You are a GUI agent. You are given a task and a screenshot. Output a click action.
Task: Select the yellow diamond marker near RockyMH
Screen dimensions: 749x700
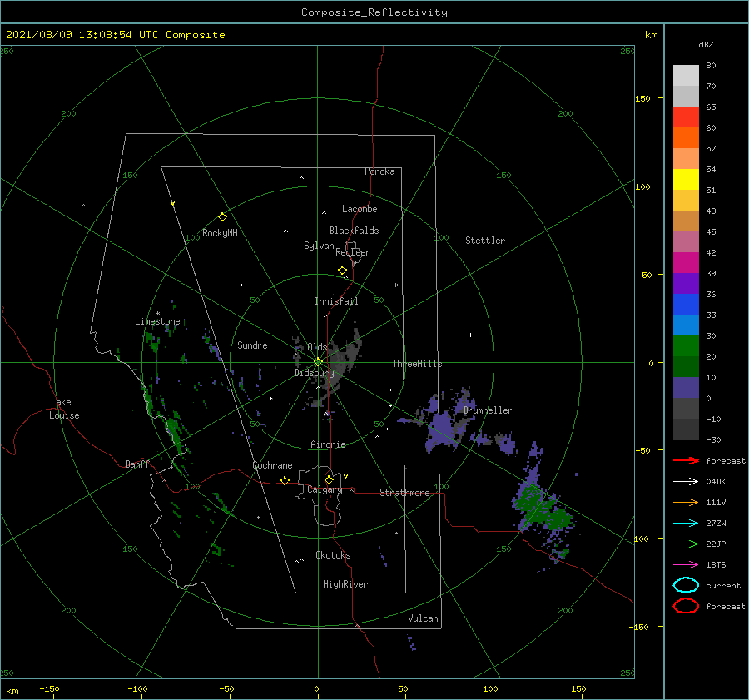coord(222,217)
